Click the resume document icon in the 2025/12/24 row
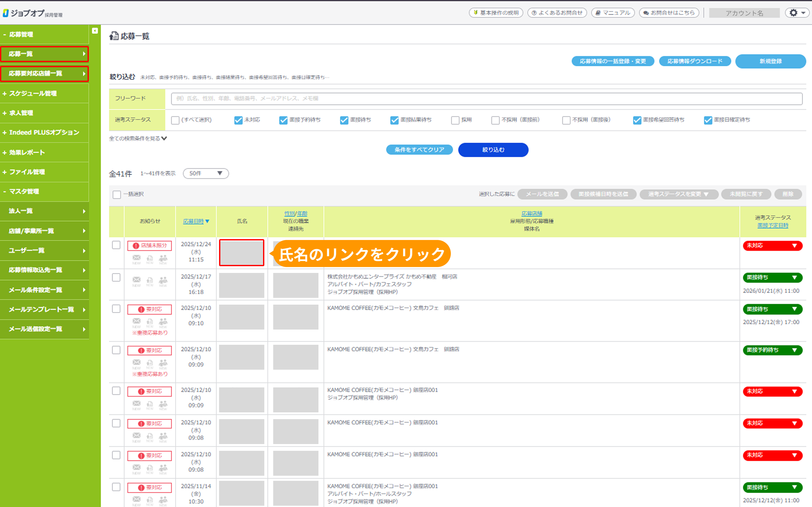Image resolution: width=812 pixels, height=507 pixels. [x=150, y=258]
